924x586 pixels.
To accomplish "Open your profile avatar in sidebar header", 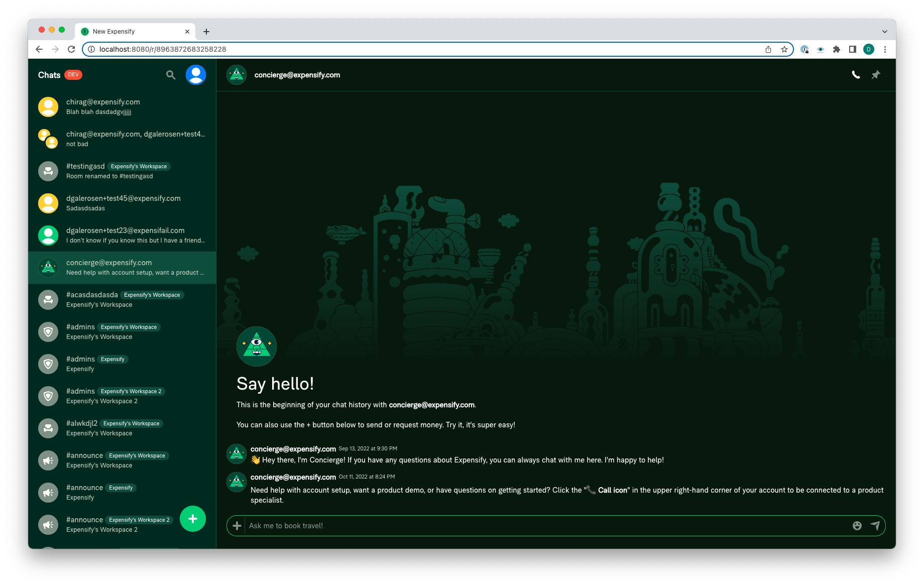I will 196,75.
